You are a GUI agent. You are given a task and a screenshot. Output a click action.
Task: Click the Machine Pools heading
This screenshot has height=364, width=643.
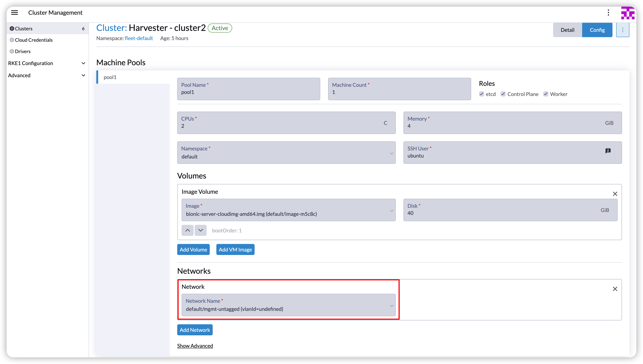121,63
